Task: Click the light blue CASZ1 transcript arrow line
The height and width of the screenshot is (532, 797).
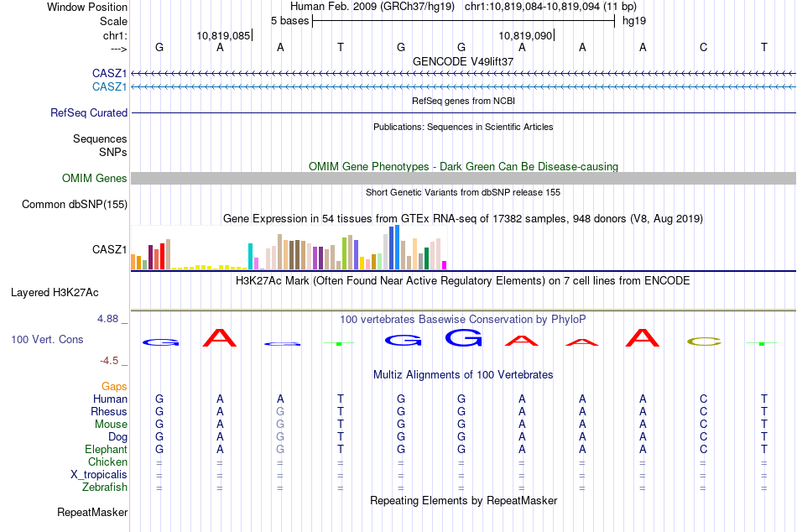Action: (x=463, y=87)
